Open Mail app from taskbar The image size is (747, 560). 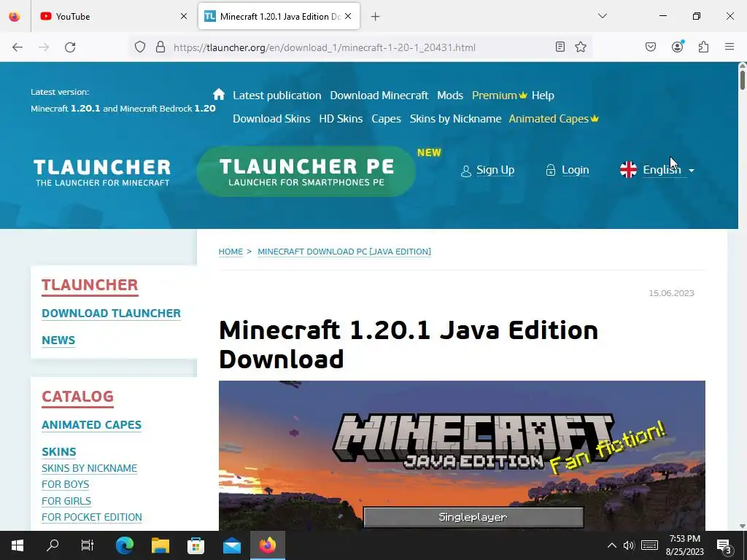pos(232,546)
